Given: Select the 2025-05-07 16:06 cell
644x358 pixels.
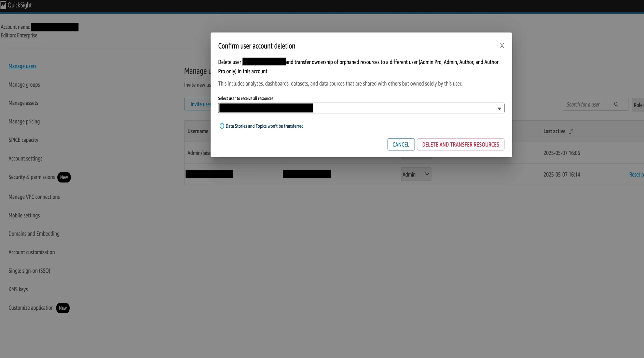Looking at the screenshot, I should [562, 153].
